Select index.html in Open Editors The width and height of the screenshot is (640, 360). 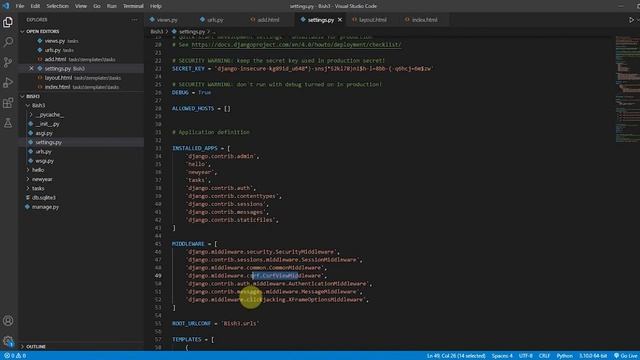pyautogui.click(x=57, y=87)
